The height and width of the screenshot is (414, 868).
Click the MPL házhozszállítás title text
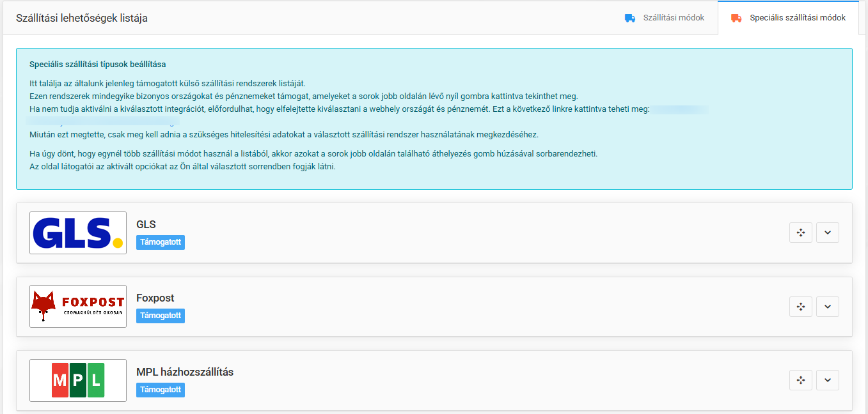click(185, 372)
